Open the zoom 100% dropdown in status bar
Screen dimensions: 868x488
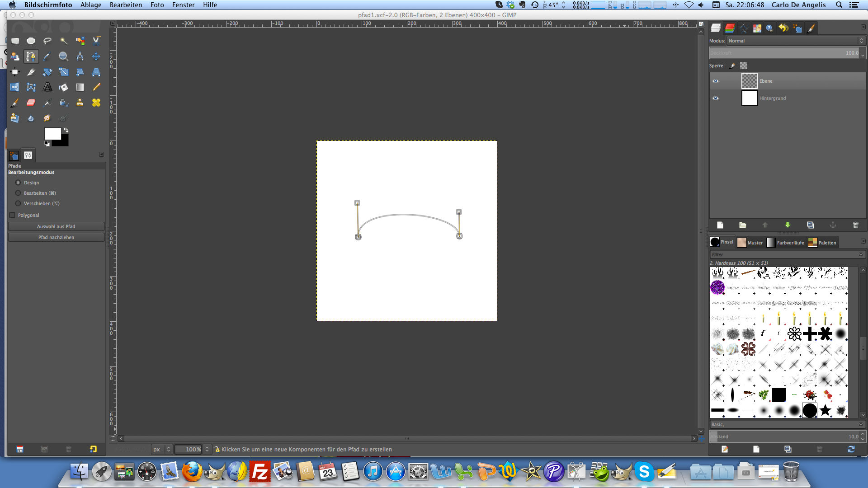(x=207, y=449)
